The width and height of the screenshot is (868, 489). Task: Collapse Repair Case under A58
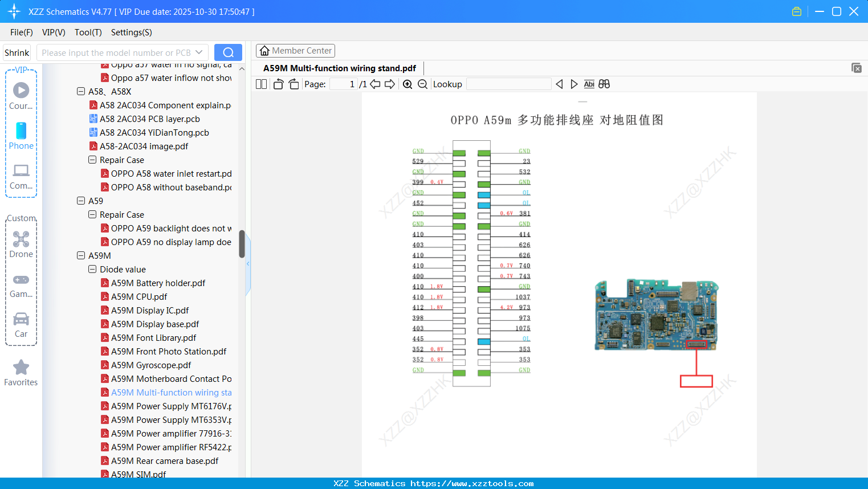coord(92,160)
